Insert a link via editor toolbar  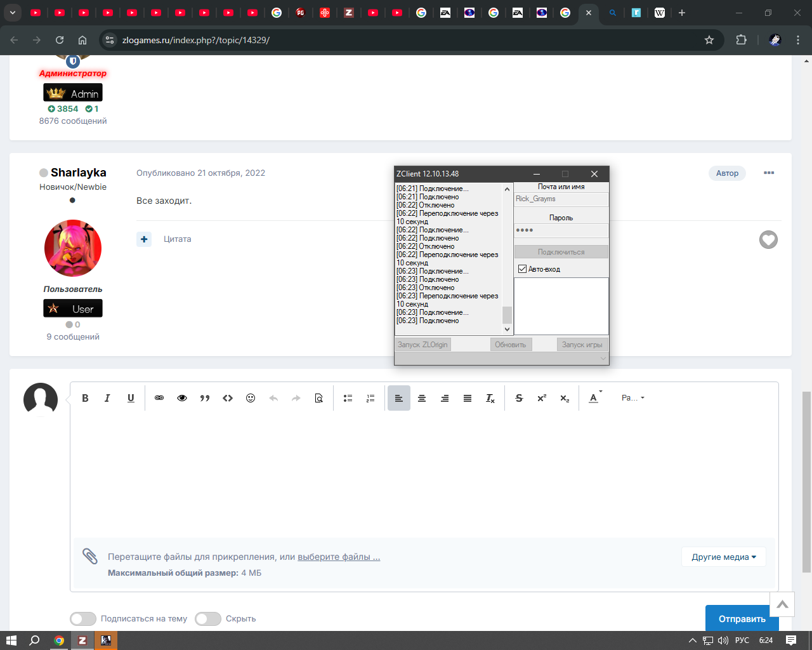point(159,398)
